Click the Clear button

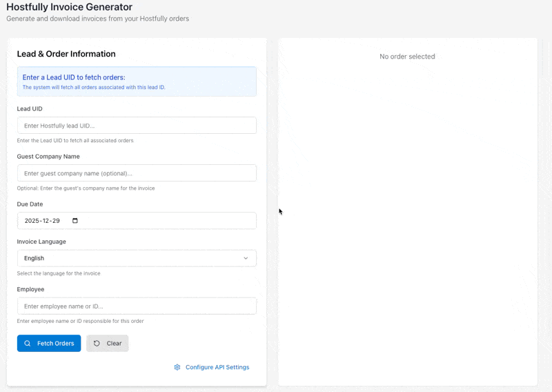click(x=108, y=343)
